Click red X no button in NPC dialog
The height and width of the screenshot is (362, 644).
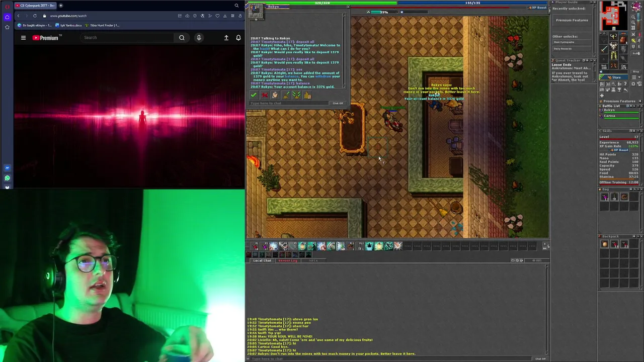coord(265,95)
